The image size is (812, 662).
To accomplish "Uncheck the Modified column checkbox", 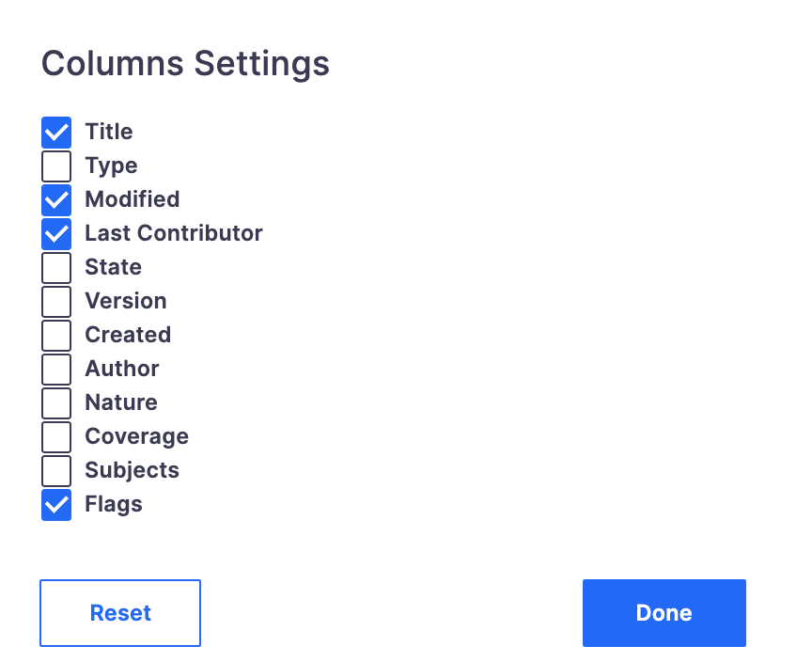I will 56,200.
